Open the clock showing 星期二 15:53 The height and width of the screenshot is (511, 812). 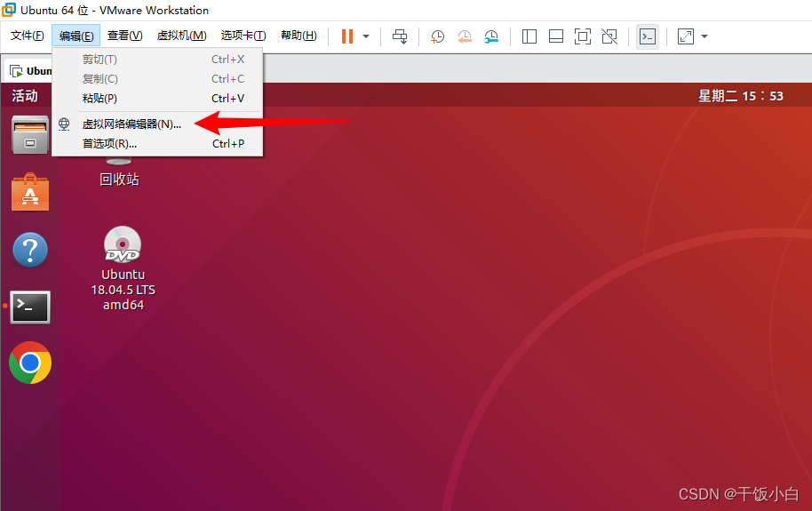741,96
